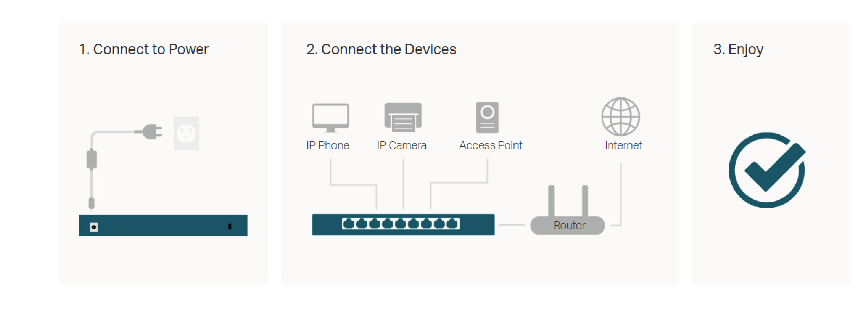This screenshot has height=317, width=868.
Task: Select the Access Point device icon
Action: [487, 117]
